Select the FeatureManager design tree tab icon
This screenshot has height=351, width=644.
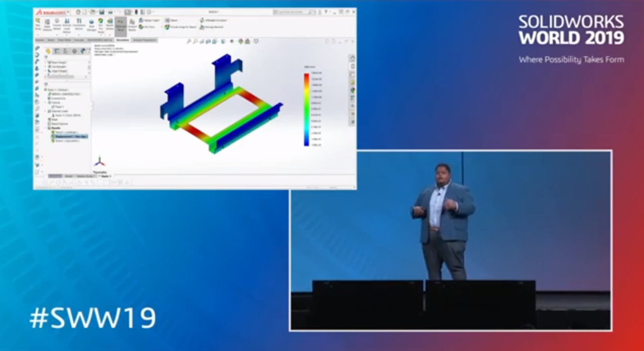click(48, 51)
